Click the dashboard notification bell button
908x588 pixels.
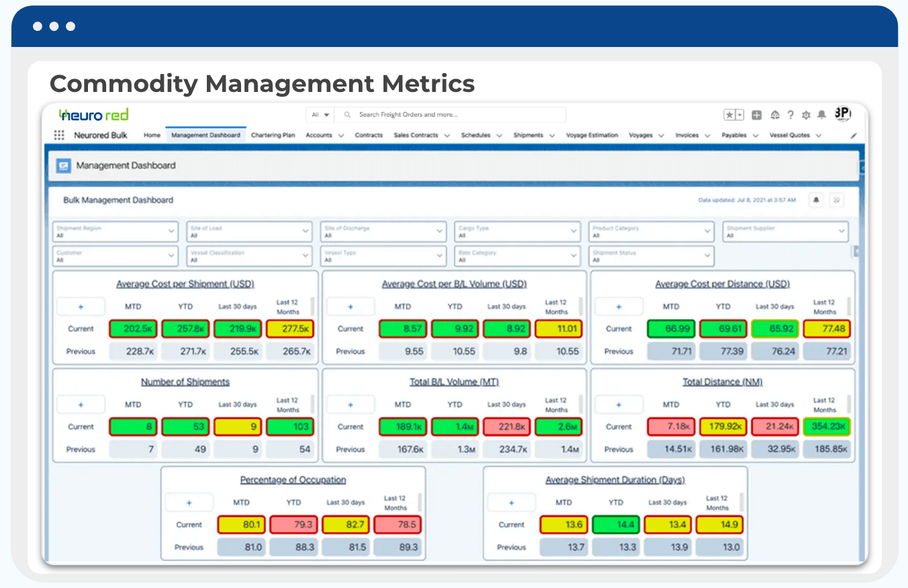click(817, 200)
